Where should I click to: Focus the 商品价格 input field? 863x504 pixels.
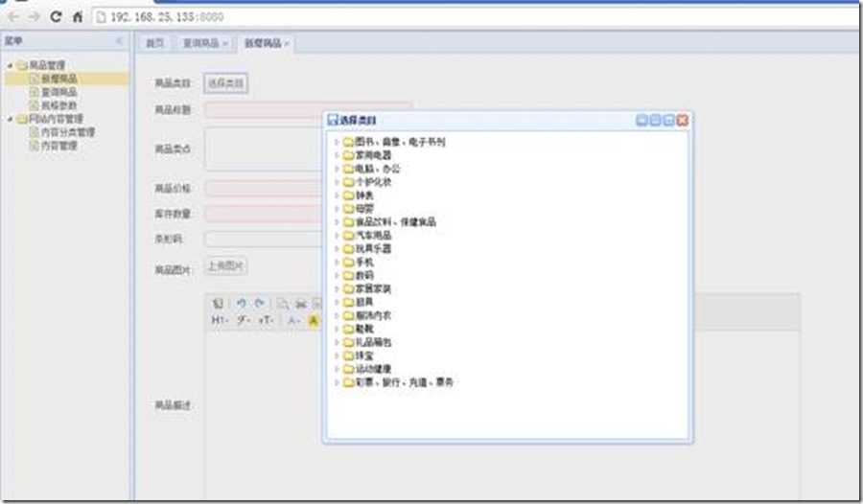click(x=265, y=188)
